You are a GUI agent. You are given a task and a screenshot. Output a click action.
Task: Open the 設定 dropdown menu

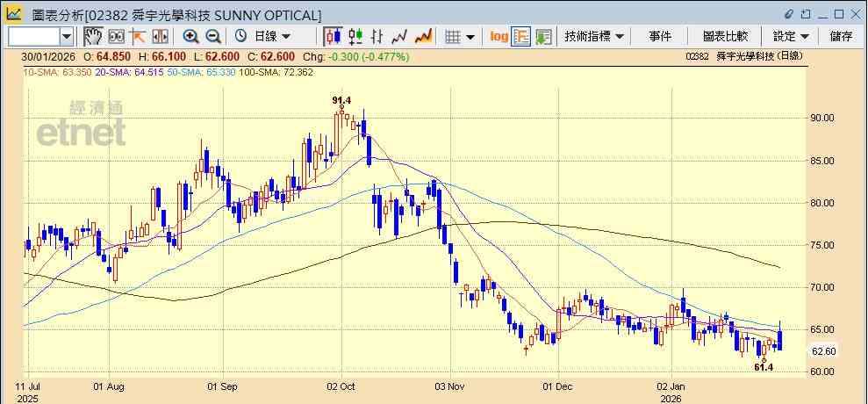tap(791, 37)
